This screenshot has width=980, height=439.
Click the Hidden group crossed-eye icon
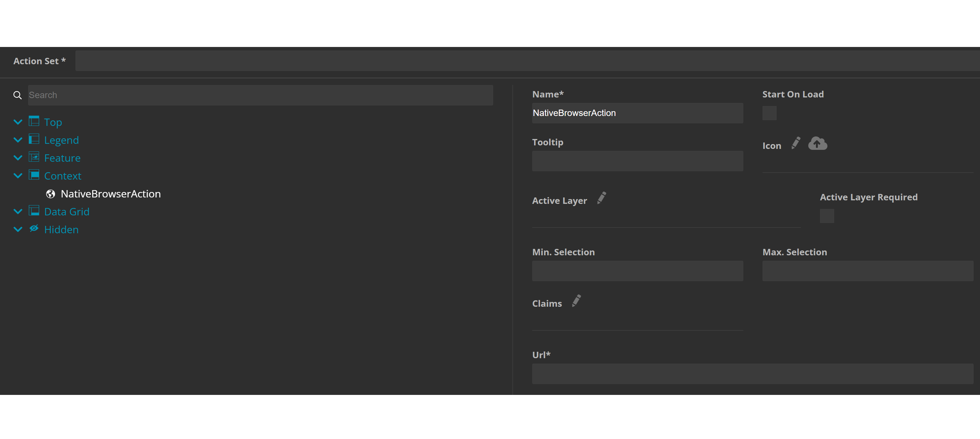pos(34,228)
